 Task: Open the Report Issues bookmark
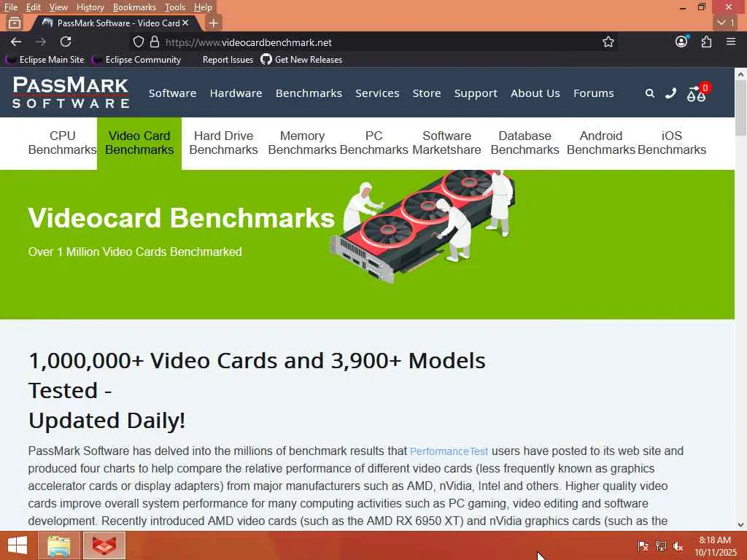coord(228,60)
